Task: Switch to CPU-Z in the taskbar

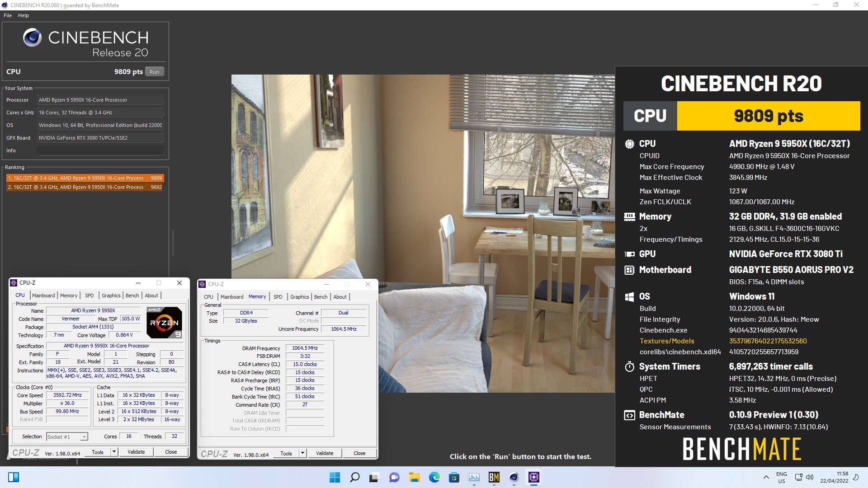Action: [534, 477]
